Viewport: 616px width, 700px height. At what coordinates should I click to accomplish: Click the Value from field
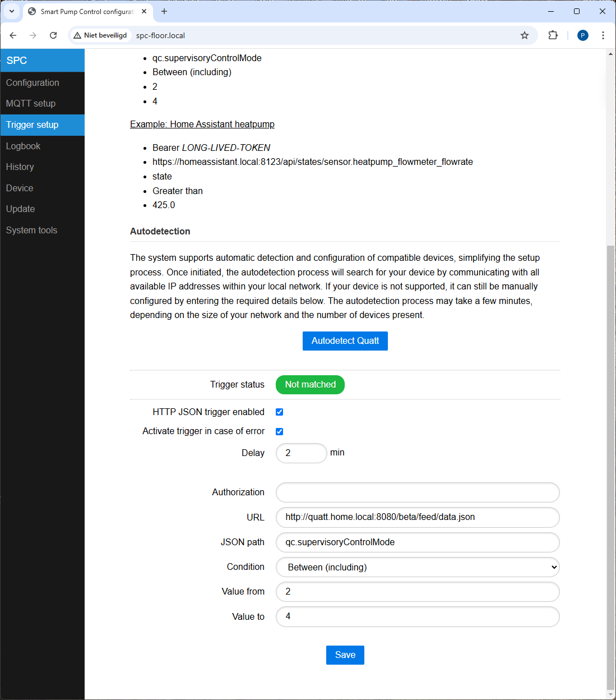(418, 592)
